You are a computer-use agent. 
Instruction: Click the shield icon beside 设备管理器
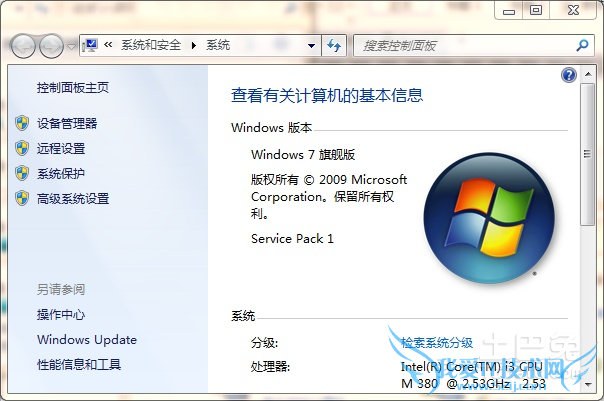(x=22, y=123)
